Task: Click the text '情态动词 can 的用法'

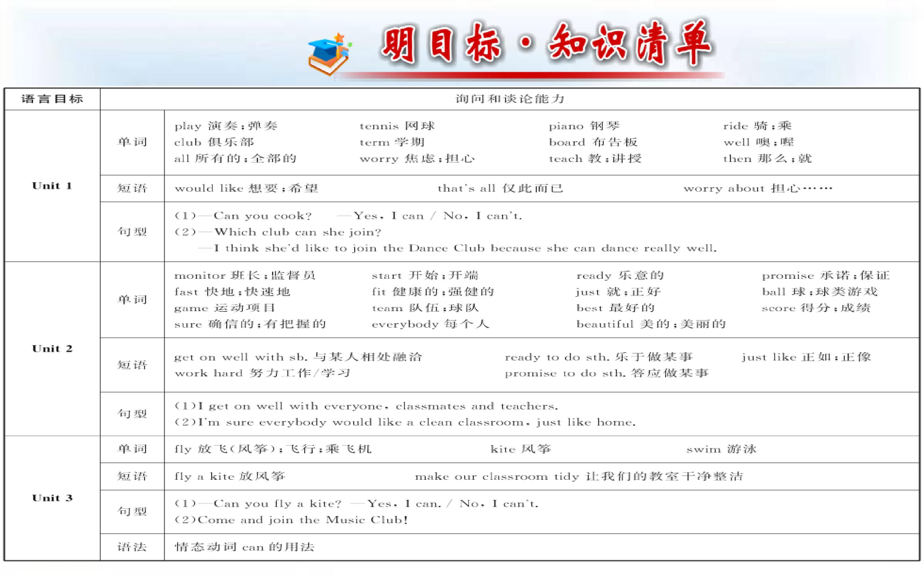Action: click(x=244, y=547)
